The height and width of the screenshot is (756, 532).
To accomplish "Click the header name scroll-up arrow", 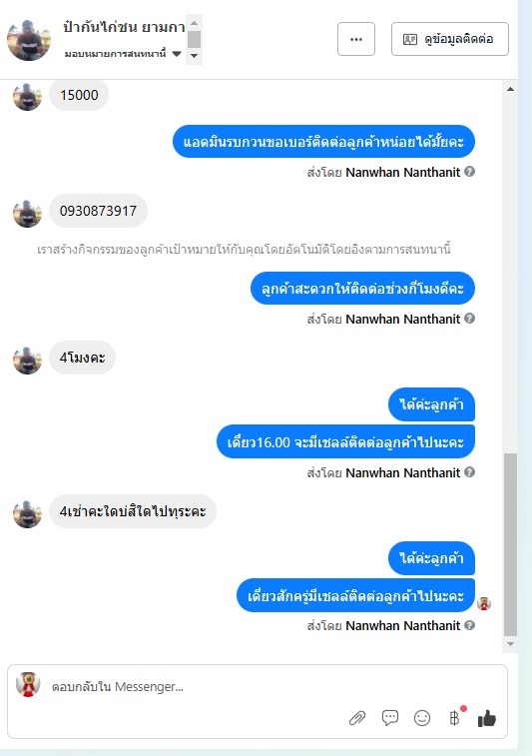I will [194, 23].
